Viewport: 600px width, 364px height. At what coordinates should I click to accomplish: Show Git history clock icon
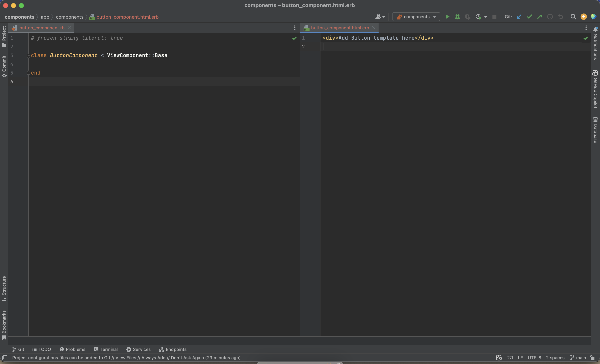click(x=550, y=17)
